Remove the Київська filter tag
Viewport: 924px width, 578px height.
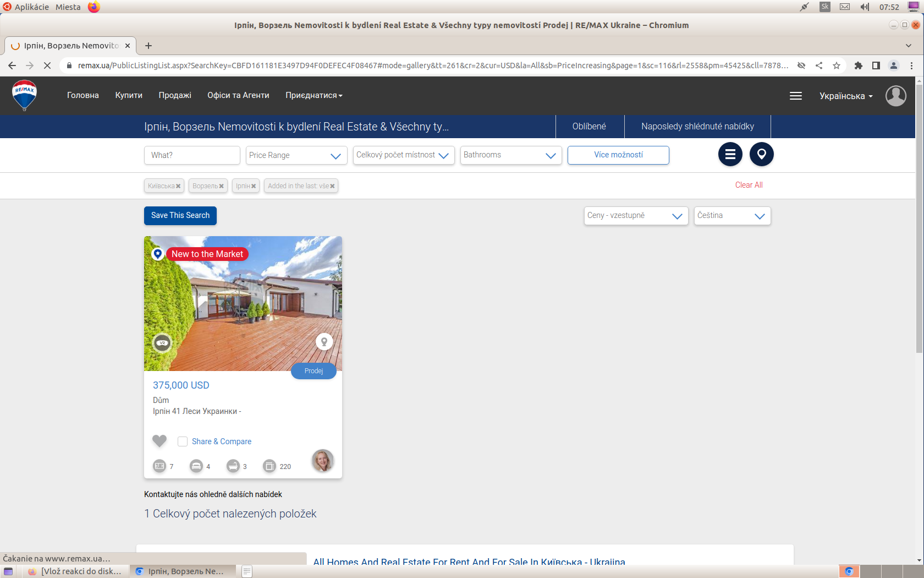(178, 187)
